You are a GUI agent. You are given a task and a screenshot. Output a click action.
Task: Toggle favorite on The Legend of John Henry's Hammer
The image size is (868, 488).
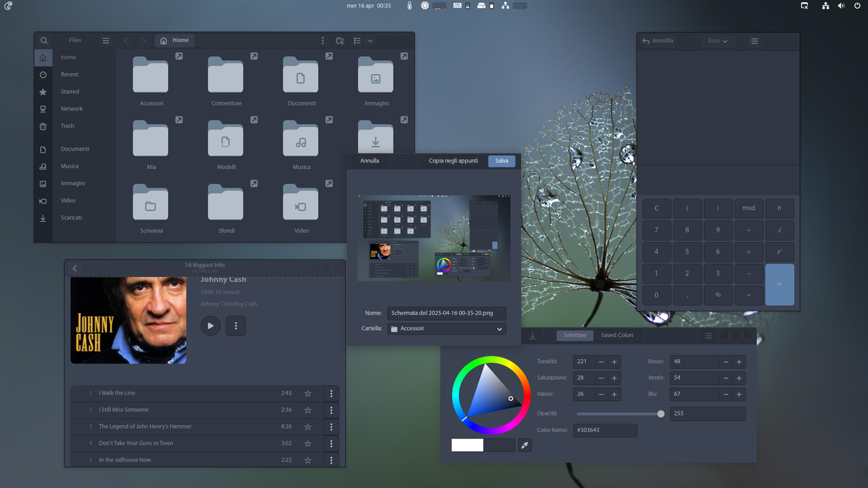pyautogui.click(x=308, y=427)
